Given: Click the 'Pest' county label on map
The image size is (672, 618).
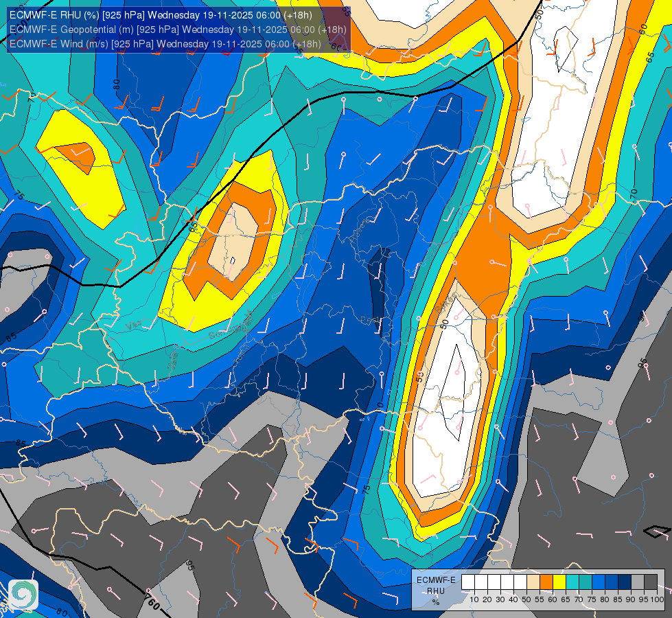Looking at the screenshot, I should click(x=369, y=320).
